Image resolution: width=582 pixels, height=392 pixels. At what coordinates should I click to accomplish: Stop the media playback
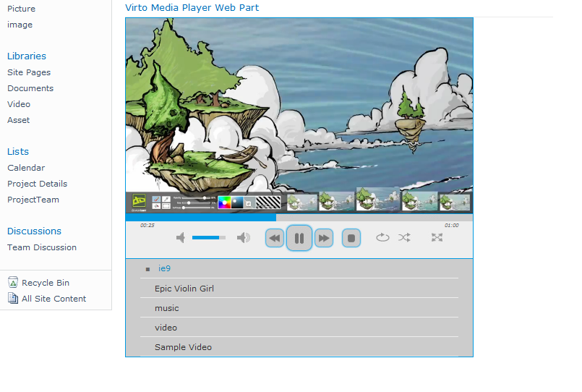click(351, 238)
